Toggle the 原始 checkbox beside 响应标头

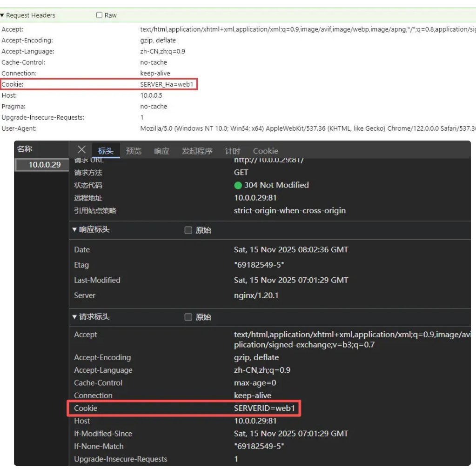tap(188, 230)
